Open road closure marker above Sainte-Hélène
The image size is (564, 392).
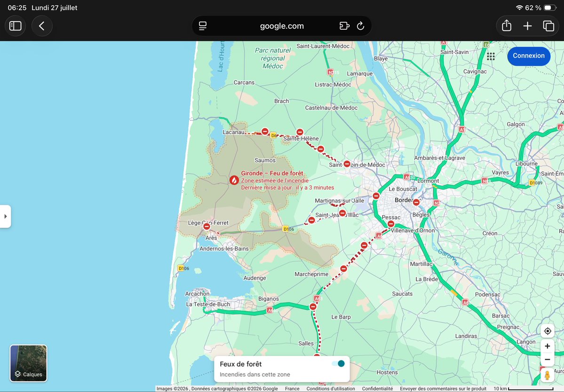pyautogui.click(x=300, y=132)
